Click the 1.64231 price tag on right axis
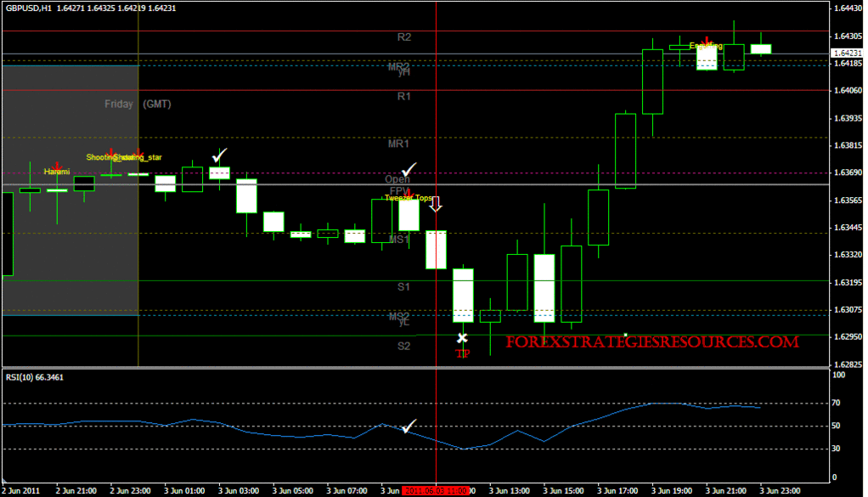Image resolution: width=868 pixels, height=497 pixels. 848,53
